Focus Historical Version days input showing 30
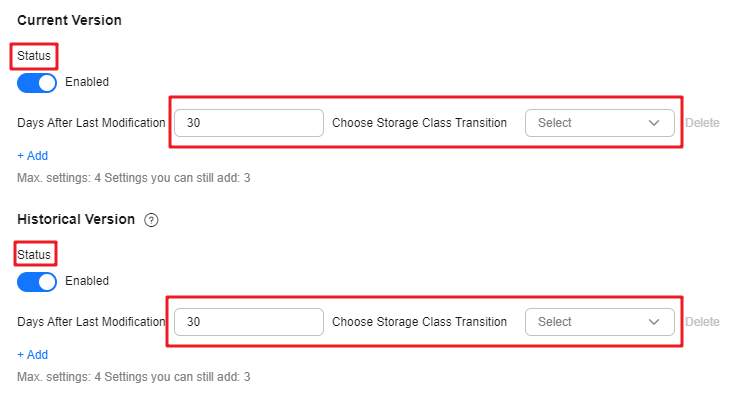Viewport: 737px width, 396px height. click(249, 322)
